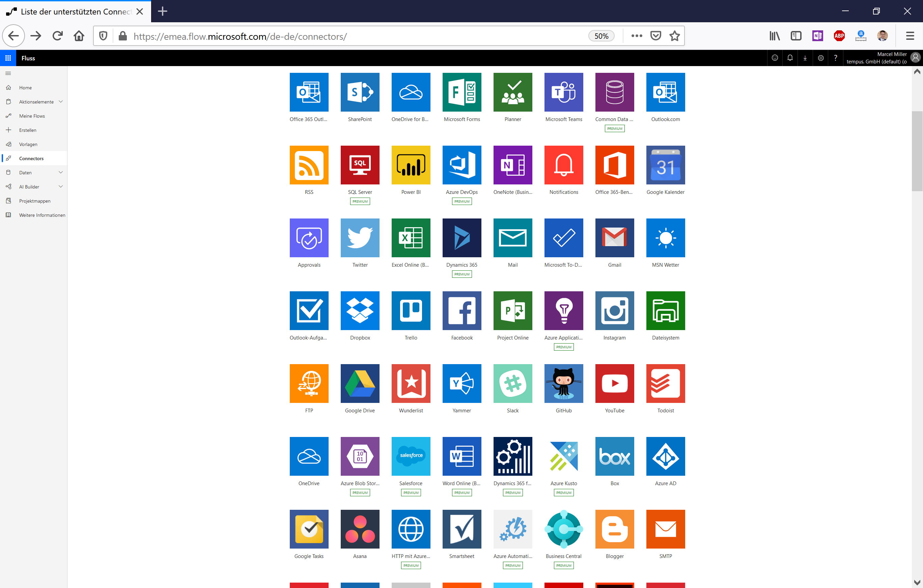Viewport: 923px width, 588px height.
Task: Click the scrollbar down arrow
Action: [x=917, y=583]
